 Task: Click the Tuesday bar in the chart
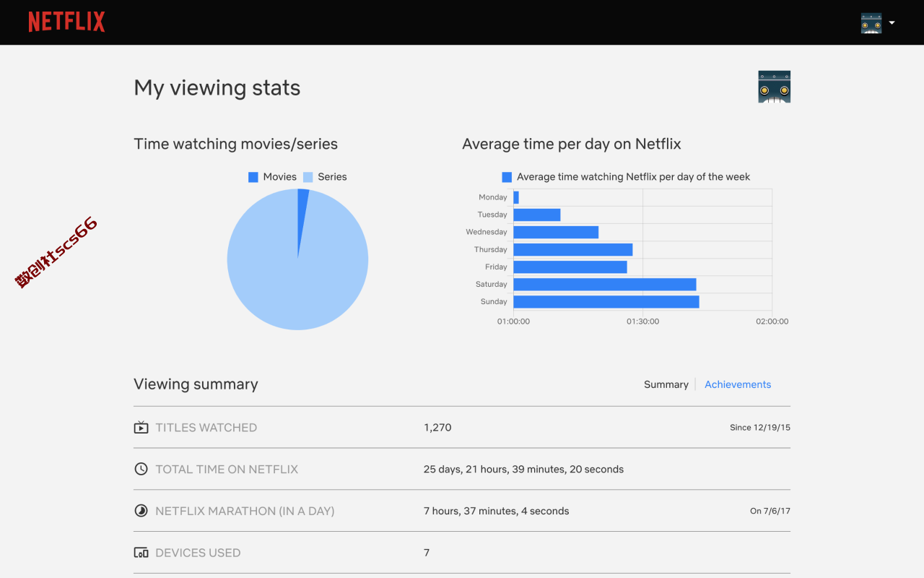[x=537, y=215]
